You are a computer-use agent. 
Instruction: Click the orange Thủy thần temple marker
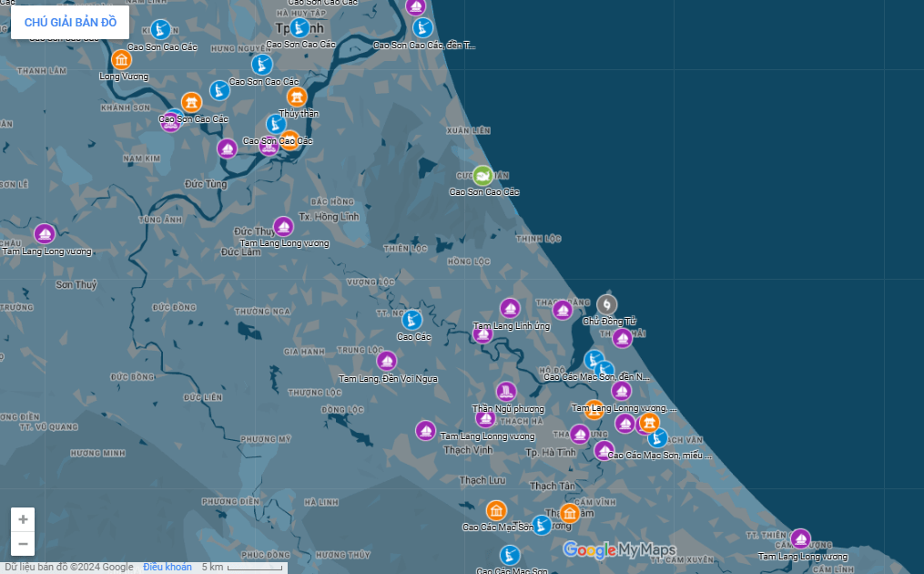click(297, 97)
